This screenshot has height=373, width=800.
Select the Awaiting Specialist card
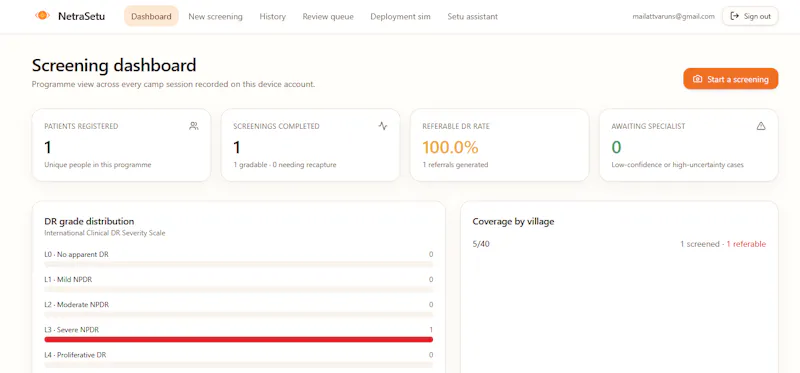pos(689,145)
